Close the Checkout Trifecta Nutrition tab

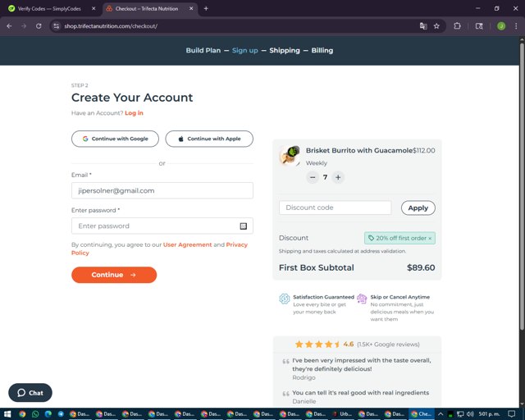191,9
